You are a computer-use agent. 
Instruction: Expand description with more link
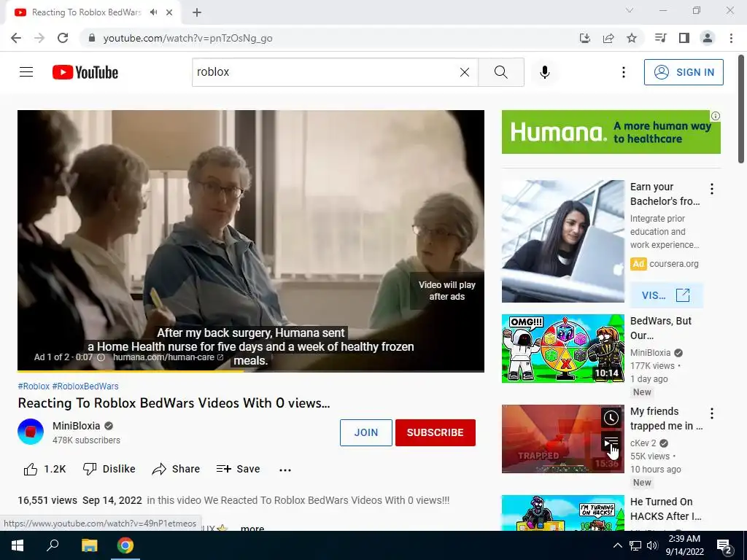point(252,528)
